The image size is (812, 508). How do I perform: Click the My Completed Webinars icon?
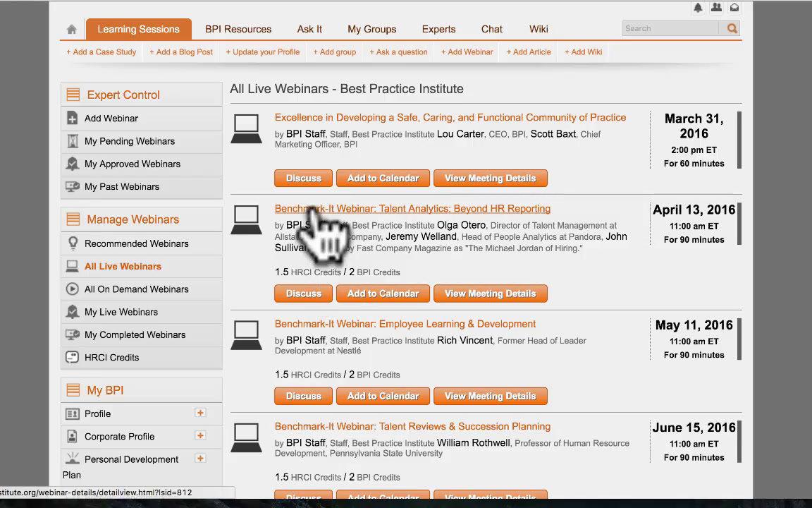coord(73,335)
